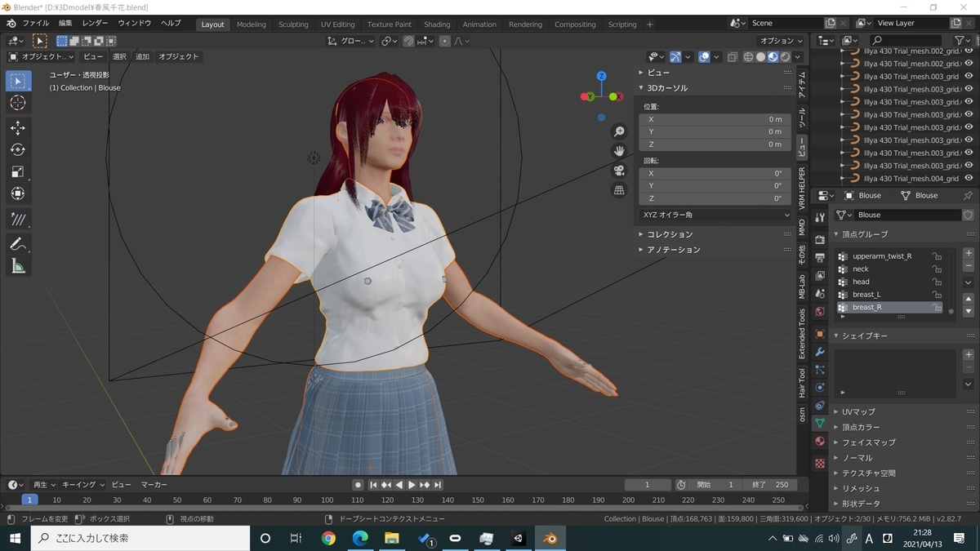980x551 pixels.
Task: Select the Select Box tool
Action: coord(18,81)
